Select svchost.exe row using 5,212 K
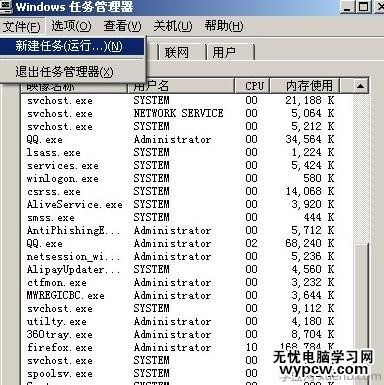384x385 pixels. (187, 126)
